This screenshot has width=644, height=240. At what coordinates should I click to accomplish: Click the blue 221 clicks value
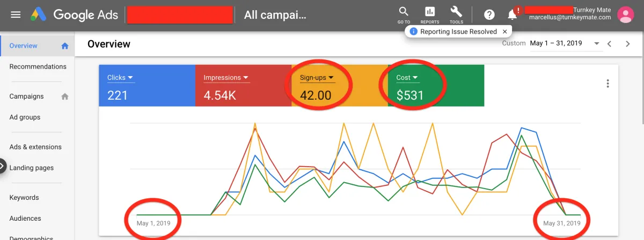(x=116, y=95)
